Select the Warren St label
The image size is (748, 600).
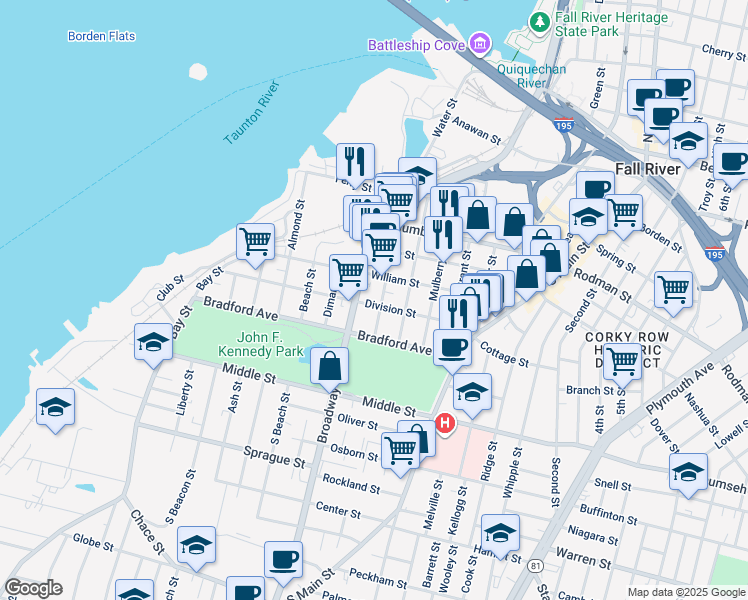tap(583, 558)
